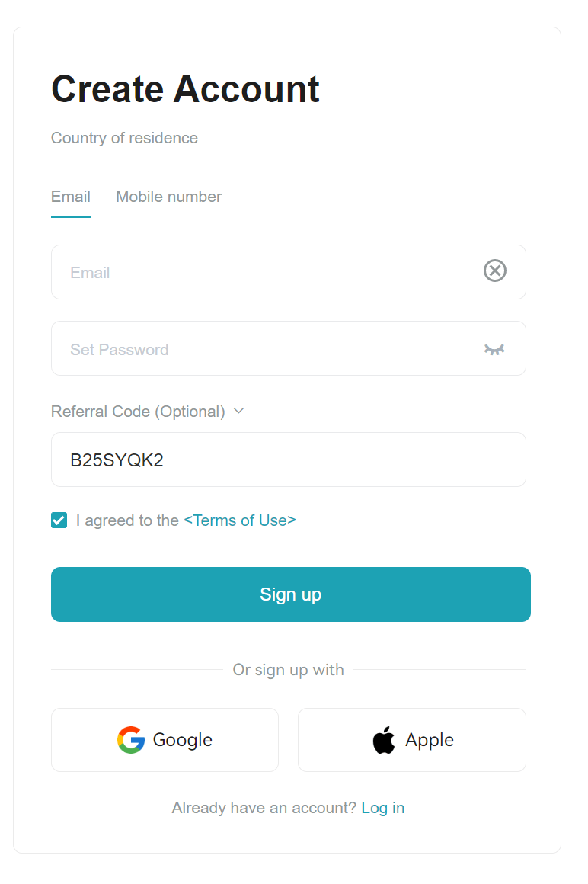
Task: Uncheck the Terms of Use agreement checkbox
Action: (x=59, y=520)
